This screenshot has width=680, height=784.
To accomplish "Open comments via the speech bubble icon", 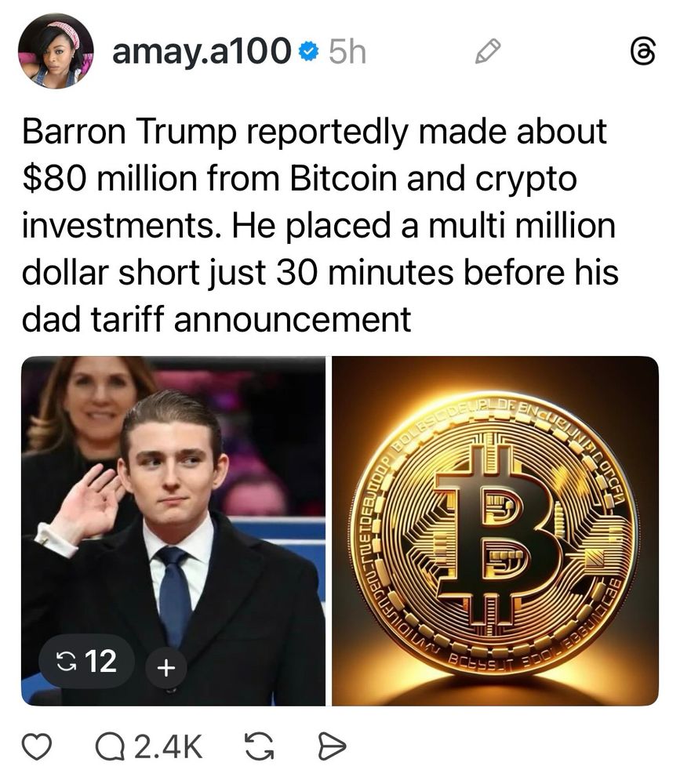I will coord(110,747).
